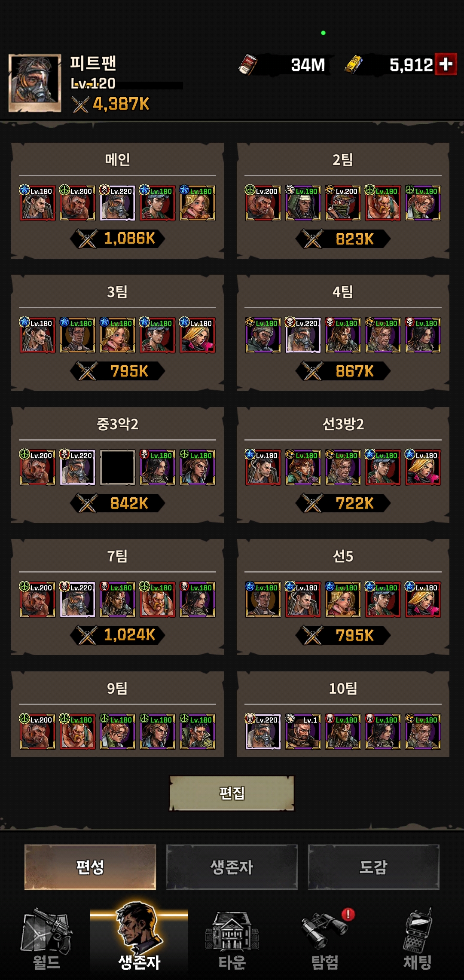Tap the Lv.220 gas mask survivor in 메인
Screen dimensions: 464x980
click(x=117, y=203)
